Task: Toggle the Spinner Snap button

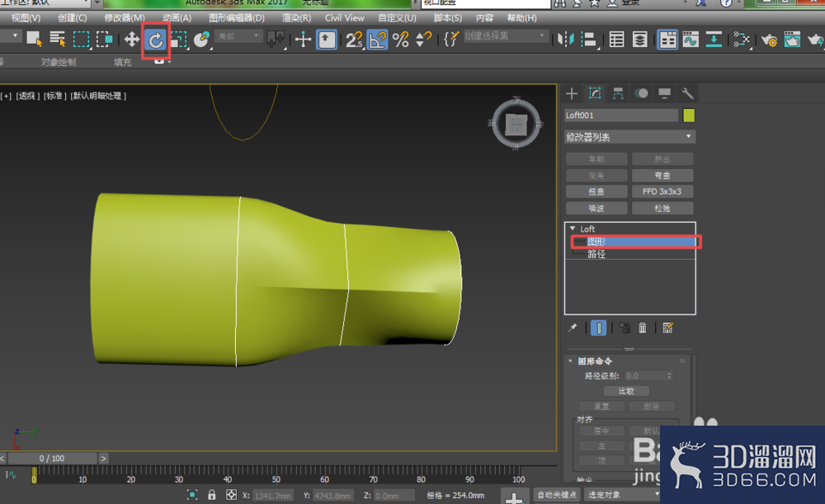Action: point(423,40)
